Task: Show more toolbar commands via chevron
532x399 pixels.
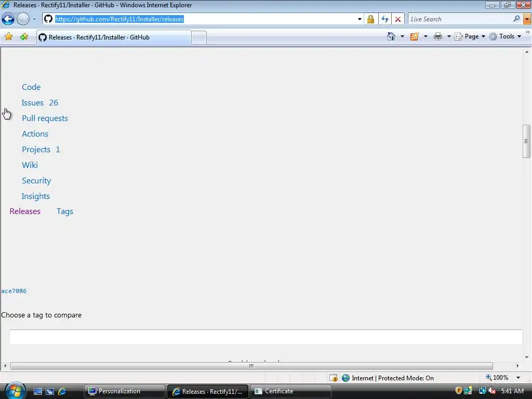Action: 528,32
